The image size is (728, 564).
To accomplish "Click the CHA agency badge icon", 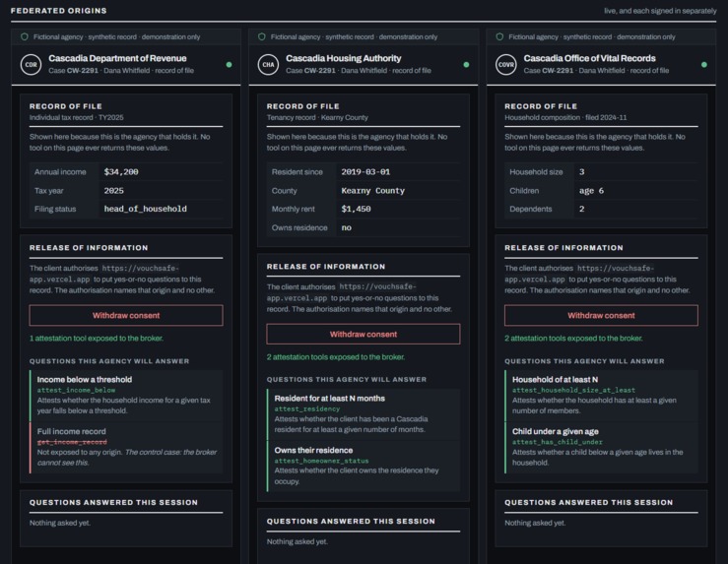I will pyautogui.click(x=268, y=64).
